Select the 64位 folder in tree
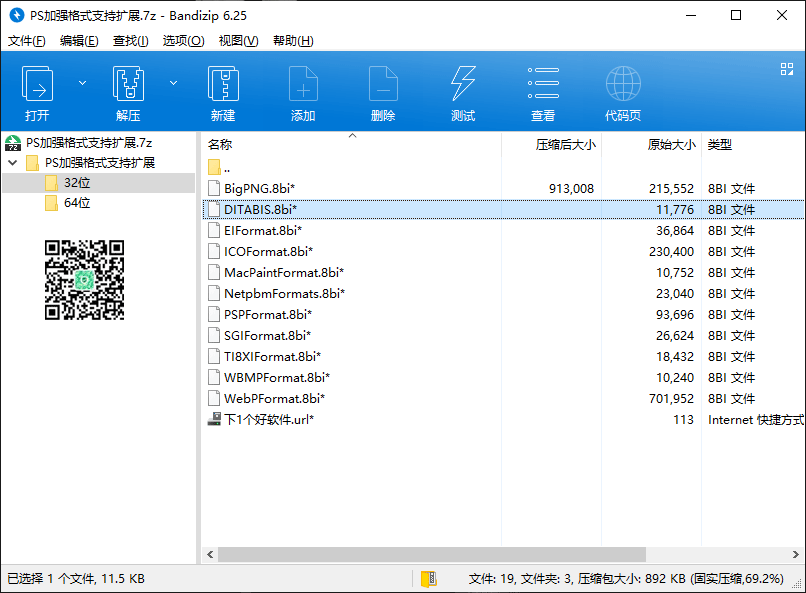Image resolution: width=806 pixels, height=593 pixels. click(x=77, y=203)
